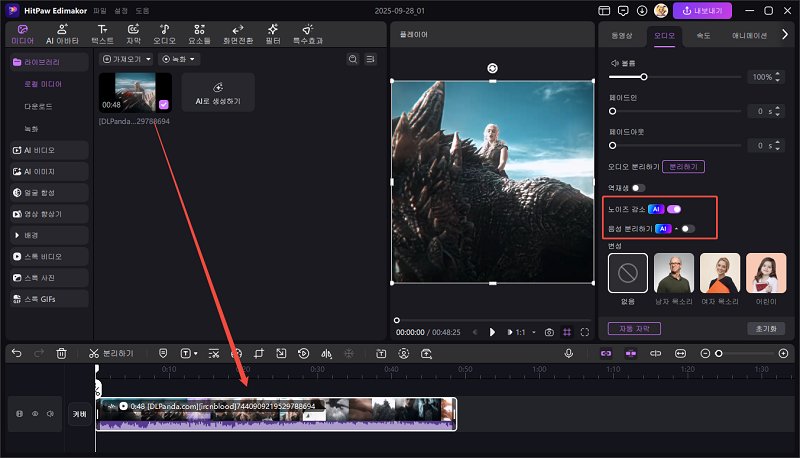The image size is (800, 458).
Task: Show more property tabs with right chevron
Action: point(785,34)
